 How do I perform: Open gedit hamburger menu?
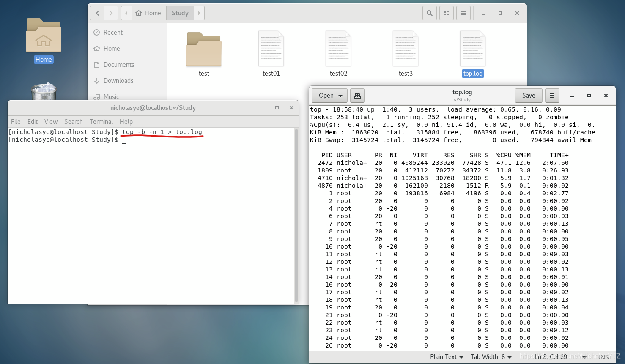552,96
